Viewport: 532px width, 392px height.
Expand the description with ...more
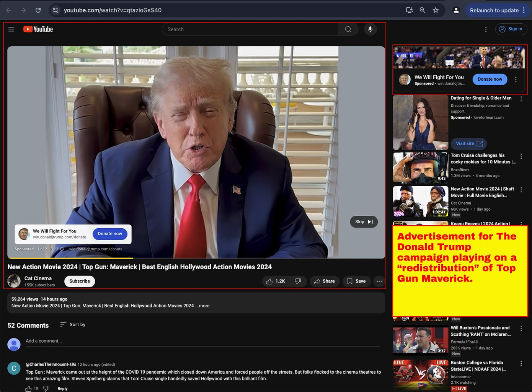[204, 306]
